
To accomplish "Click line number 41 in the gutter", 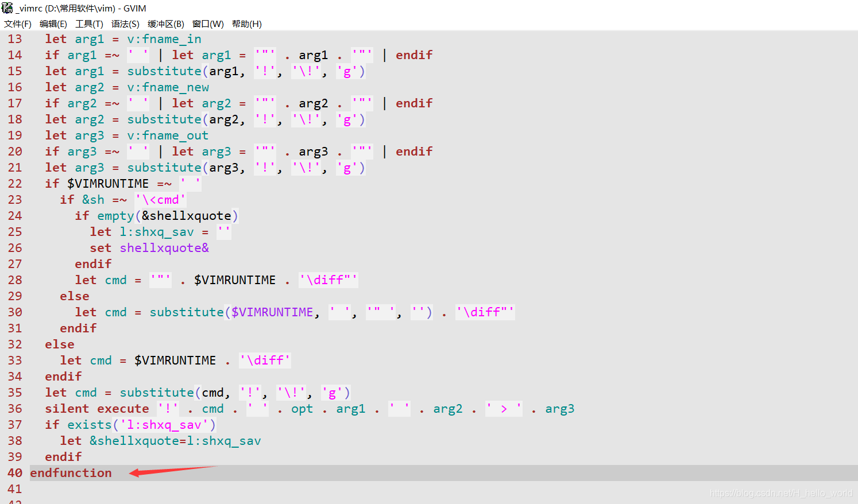I will 15,489.
